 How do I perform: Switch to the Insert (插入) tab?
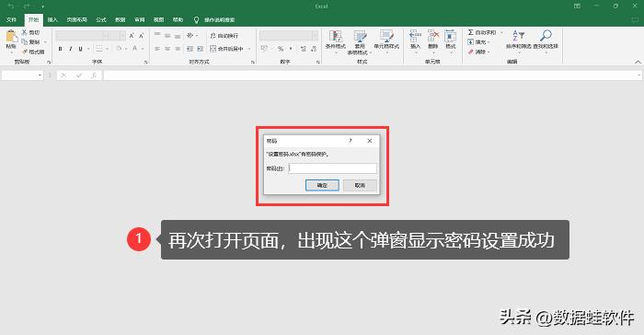tap(52, 19)
